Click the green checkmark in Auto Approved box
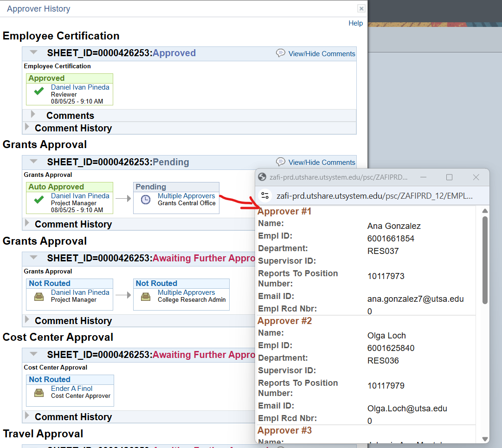 pyautogui.click(x=39, y=200)
